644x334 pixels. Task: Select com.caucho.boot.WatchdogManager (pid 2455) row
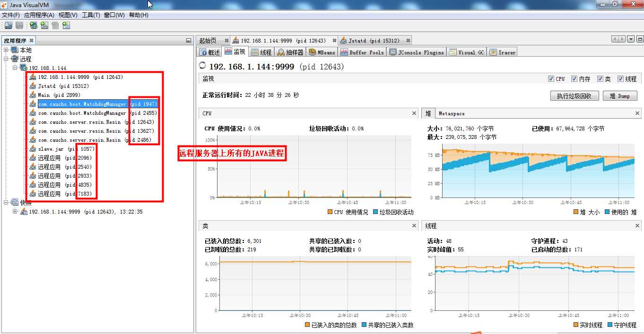(x=97, y=113)
